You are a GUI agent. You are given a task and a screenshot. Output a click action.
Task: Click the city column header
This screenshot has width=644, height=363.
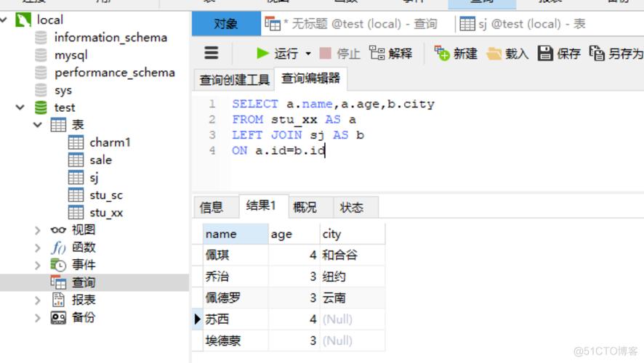[353, 234]
